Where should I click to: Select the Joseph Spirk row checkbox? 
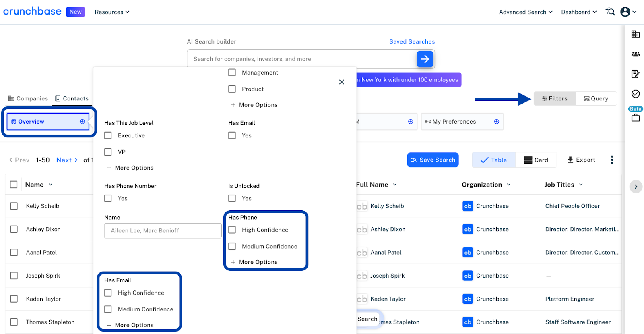(x=14, y=276)
